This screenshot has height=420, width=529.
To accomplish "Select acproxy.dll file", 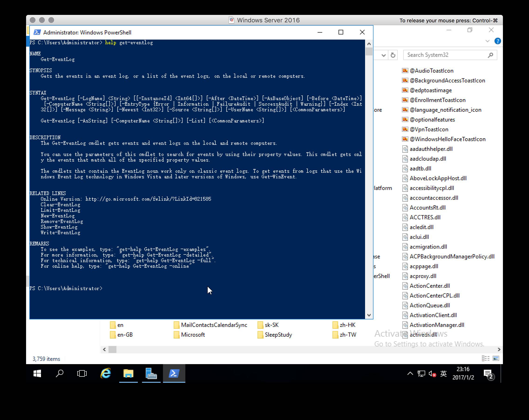I will [419, 276].
